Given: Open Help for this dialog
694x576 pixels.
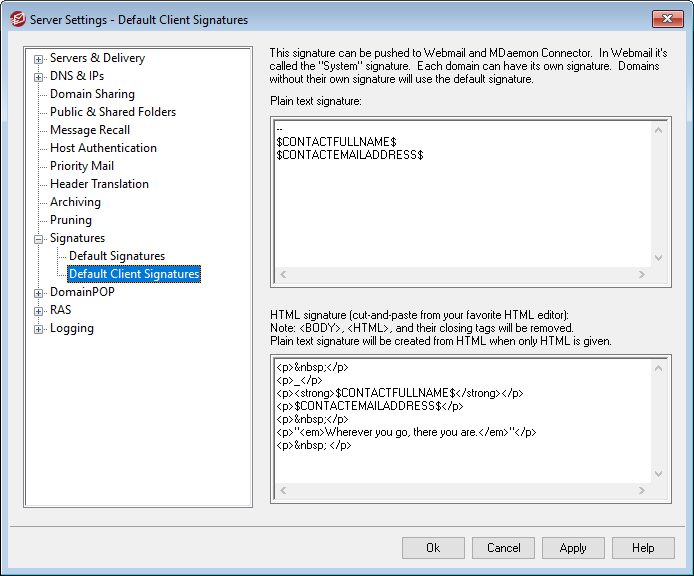Looking at the screenshot, I should pyautogui.click(x=643, y=548).
